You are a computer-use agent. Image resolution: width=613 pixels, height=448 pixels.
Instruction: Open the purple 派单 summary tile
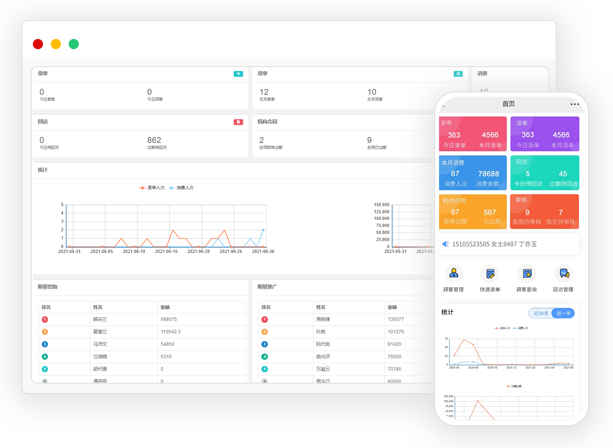coord(544,134)
